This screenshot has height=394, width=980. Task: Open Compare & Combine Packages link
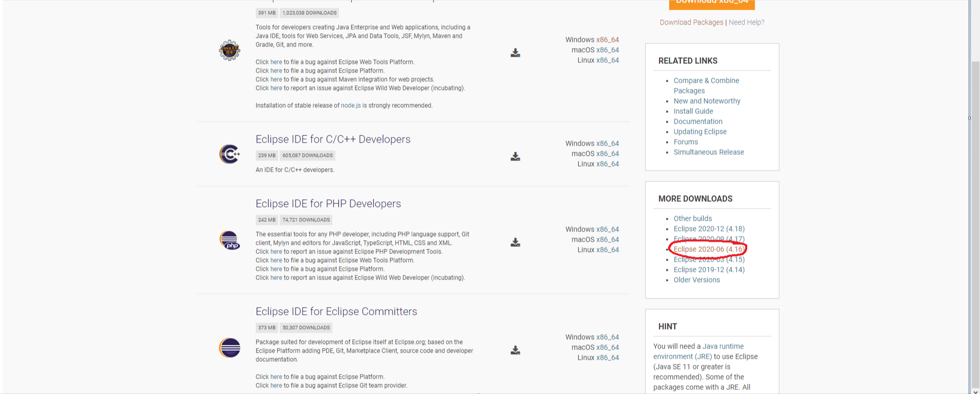pyautogui.click(x=706, y=86)
